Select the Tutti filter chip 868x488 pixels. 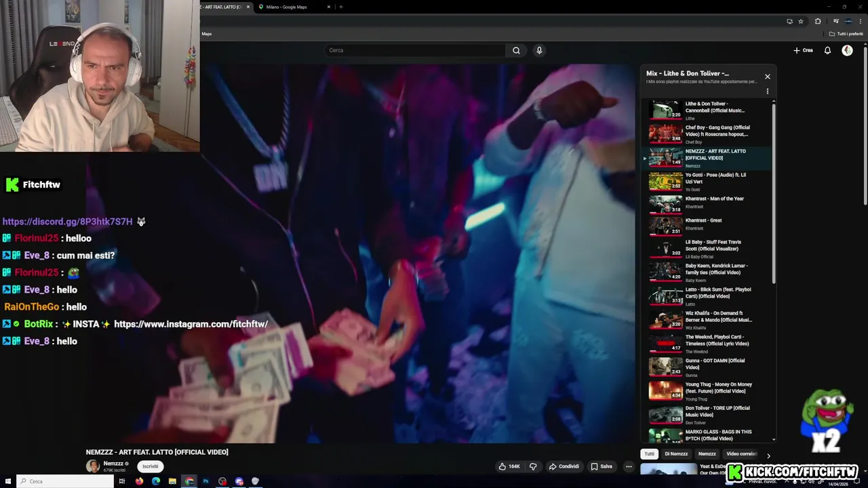click(x=650, y=454)
